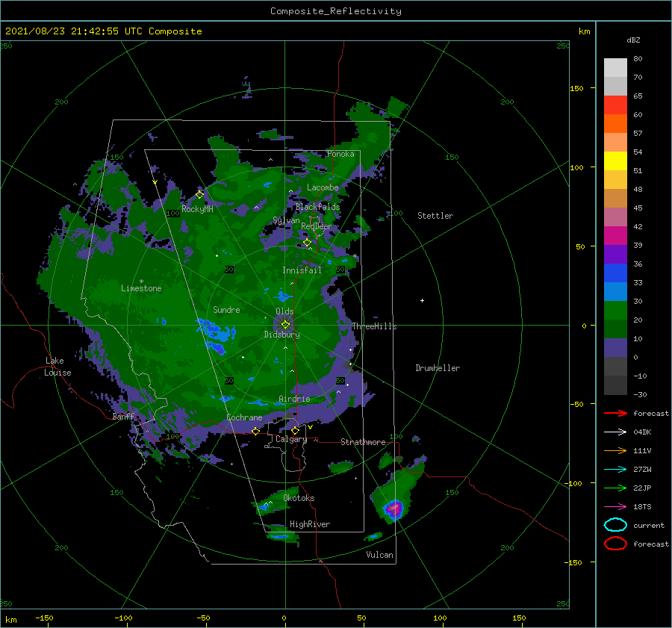Screen dimensions: 672x628
Task: Click the Airdrie label
Action: click(x=294, y=399)
